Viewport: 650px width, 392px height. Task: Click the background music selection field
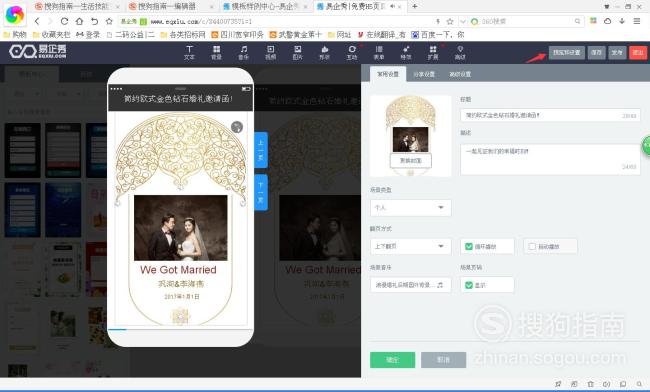click(x=410, y=285)
